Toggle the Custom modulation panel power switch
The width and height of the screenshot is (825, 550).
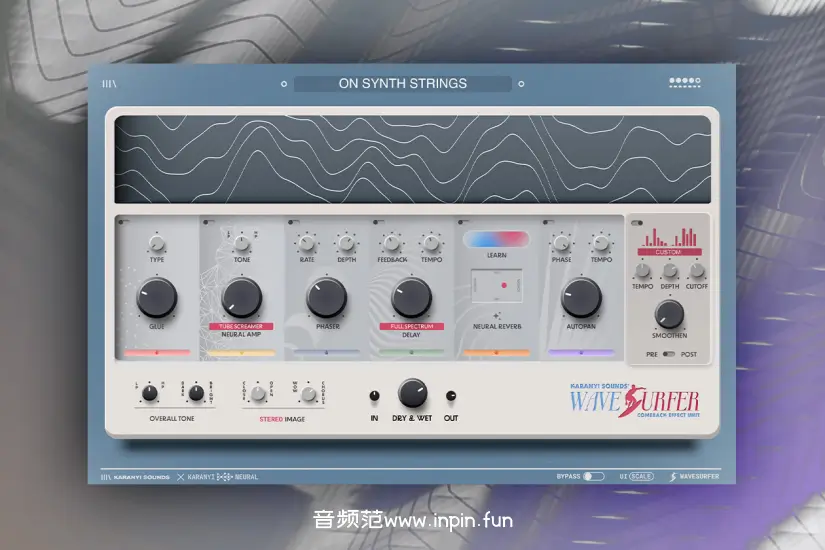pyautogui.click(x=637, y=223)
